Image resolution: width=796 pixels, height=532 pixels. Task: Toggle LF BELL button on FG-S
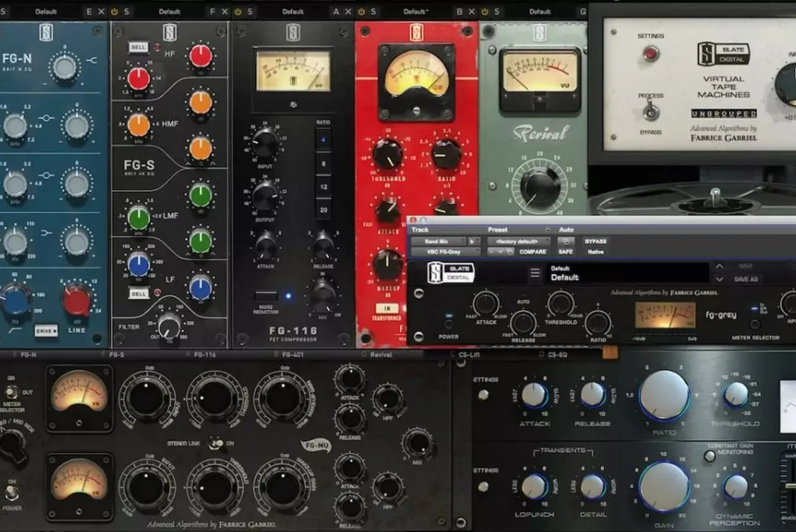[138, 293]
